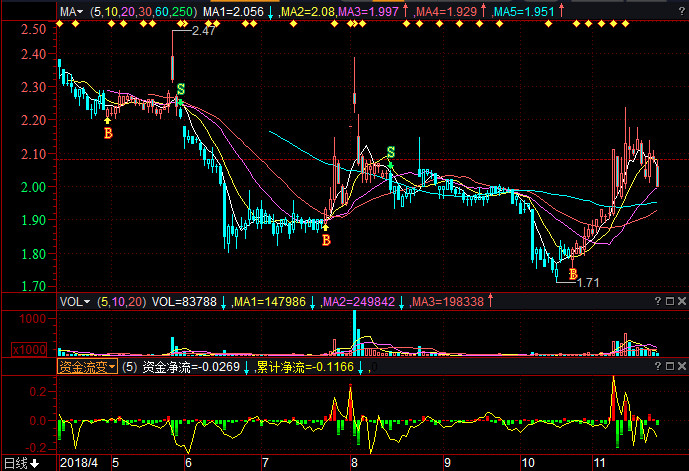Viewport: 689px width, 471px height.
Task: Click the B buy marker near 1.71 low
Action: [x=573, y=274]
